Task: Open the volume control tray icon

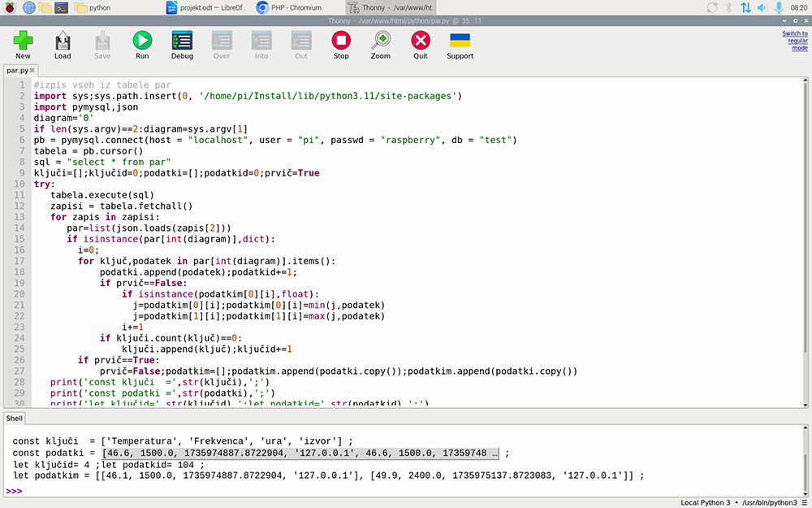Action: 762,7
